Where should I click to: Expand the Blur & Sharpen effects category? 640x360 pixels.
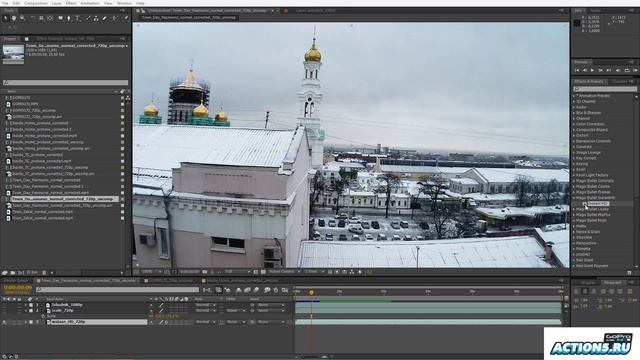pos(574,113)
